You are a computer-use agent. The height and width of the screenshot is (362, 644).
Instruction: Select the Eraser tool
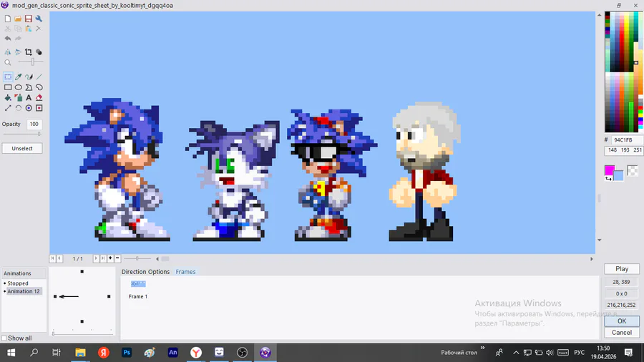pyautogui.click(x=39, y=98)
